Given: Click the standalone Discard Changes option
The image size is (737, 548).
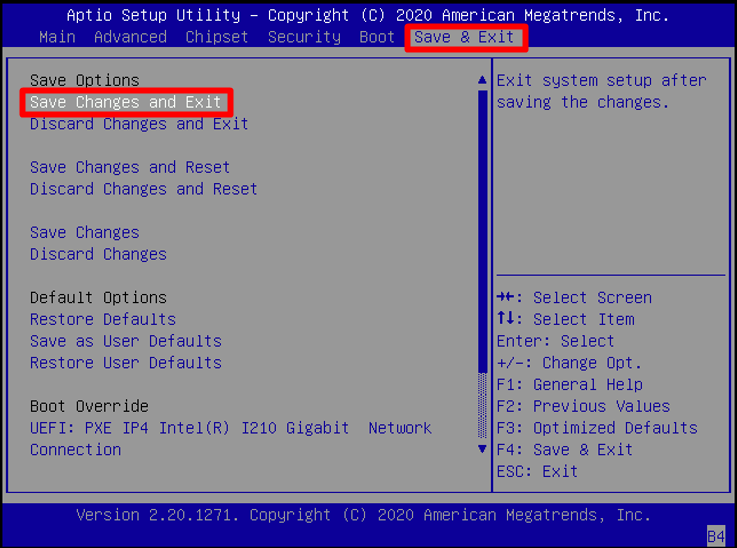Looking at the screenshot, I should [x=98, y=254].
